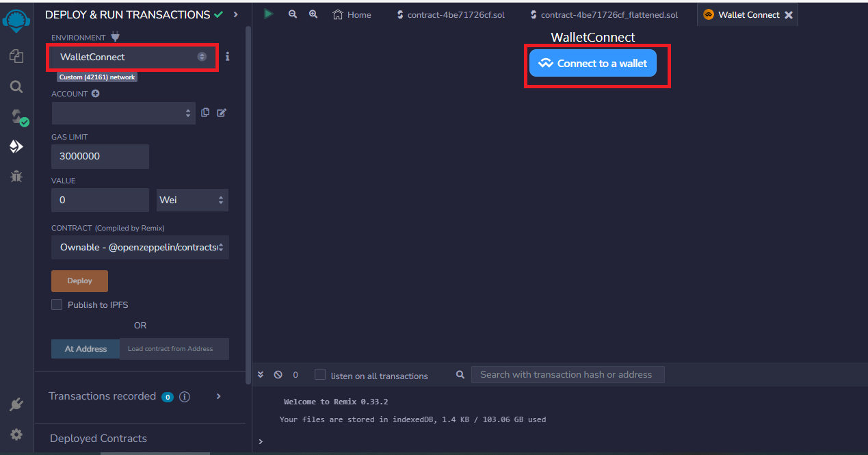Viewport: 868px width, 455px height.
Task: Click the green run script play icon
Action: (269, 14)
